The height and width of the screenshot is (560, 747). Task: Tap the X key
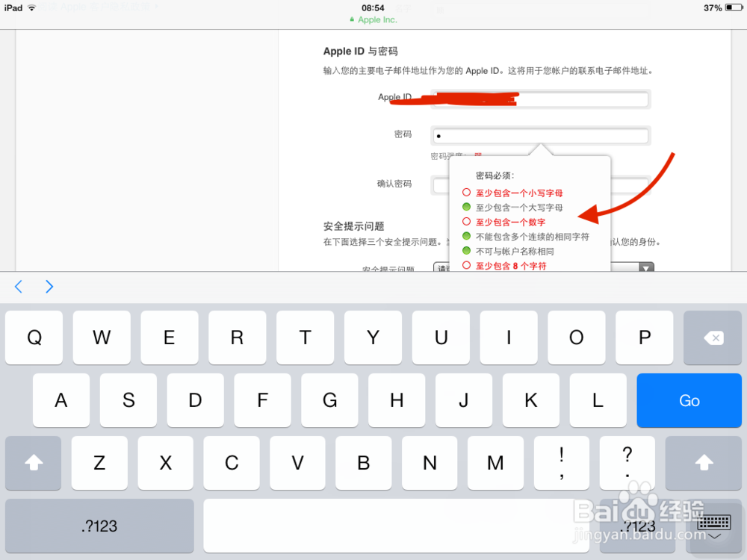[x=165, y=462]
